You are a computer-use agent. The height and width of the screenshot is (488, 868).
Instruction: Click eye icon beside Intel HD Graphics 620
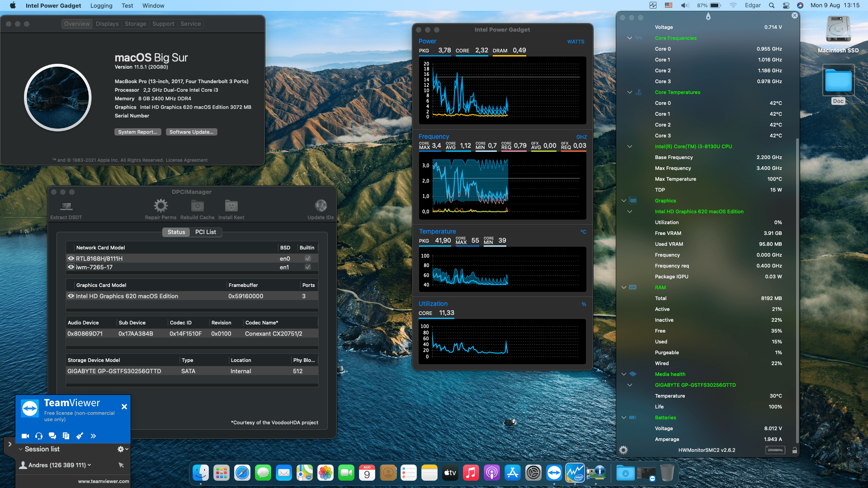(71, 296)
